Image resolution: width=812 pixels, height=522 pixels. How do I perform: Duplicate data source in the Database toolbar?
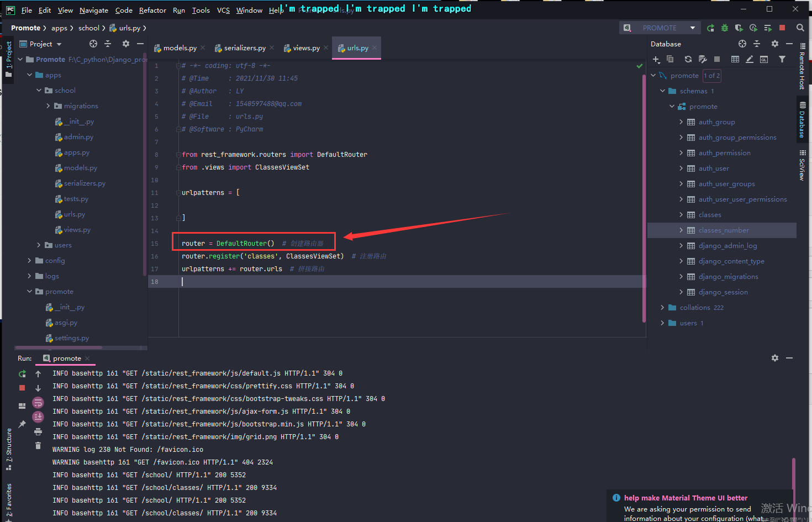tap(670, 59)
